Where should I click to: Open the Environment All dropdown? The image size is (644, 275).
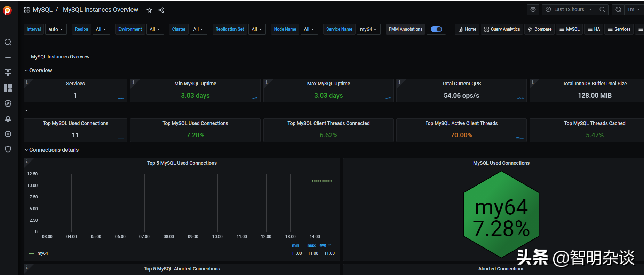155,29
